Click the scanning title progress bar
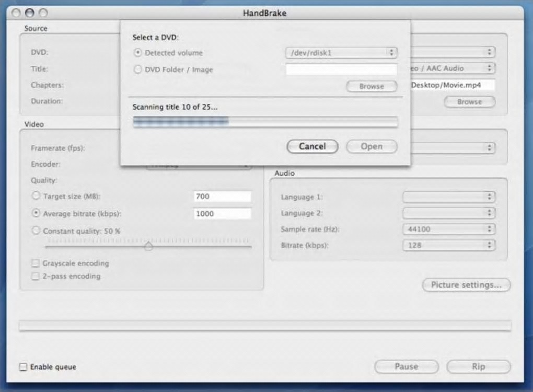The height and width of the screenshot is (392, 533). (x=265, y=121)
